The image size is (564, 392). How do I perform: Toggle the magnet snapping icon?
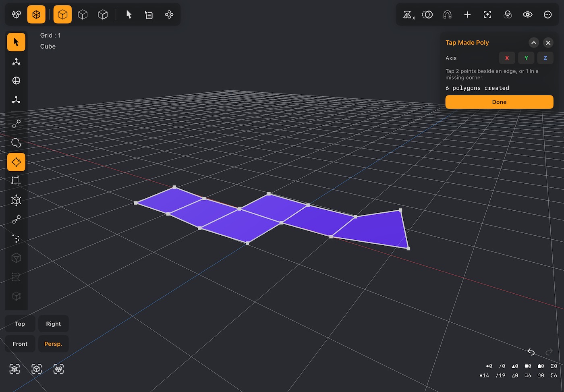447,15
